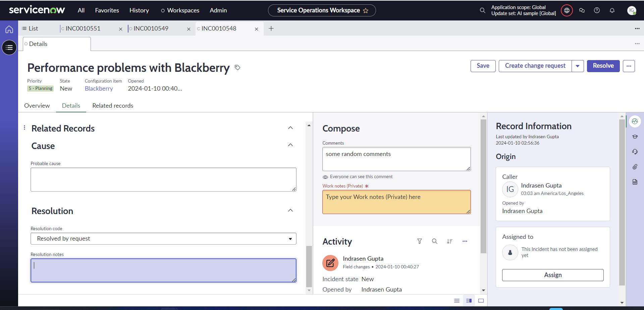The height and width of the screenshot is (310, 644).
Task: Open the Favorites menu
Action: pyautogui.click(x=107, y=10)
